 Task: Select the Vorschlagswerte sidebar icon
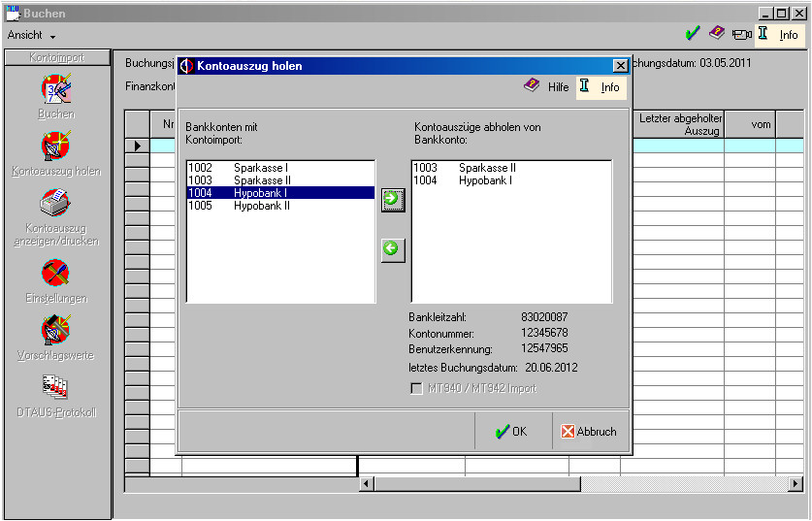coord(55,331)
